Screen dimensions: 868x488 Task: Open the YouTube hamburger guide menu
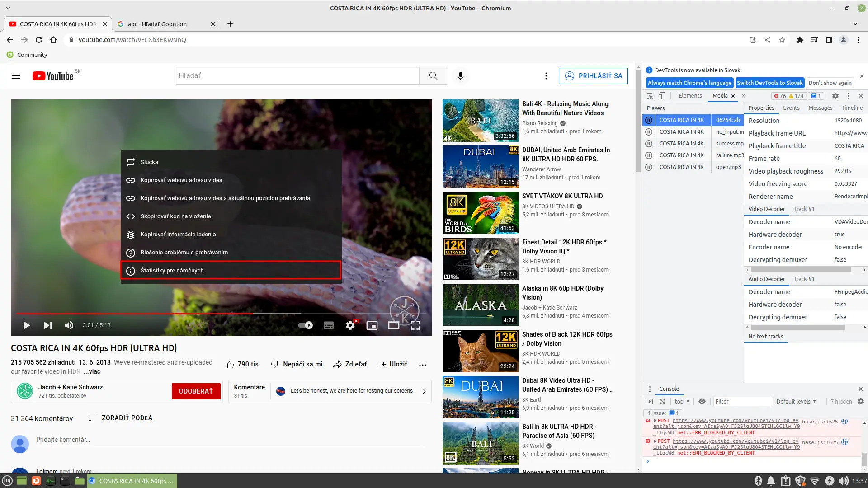click(16, 75)
